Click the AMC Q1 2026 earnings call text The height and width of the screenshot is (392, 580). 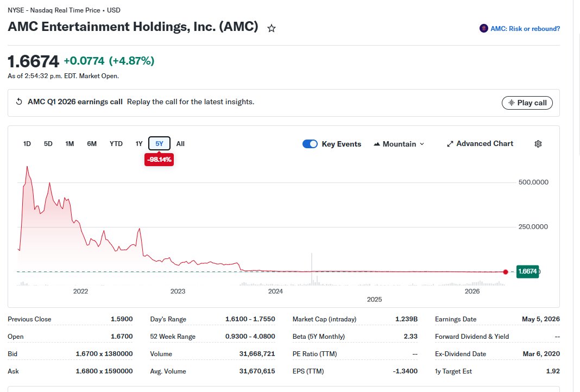[x=75, y=102]
